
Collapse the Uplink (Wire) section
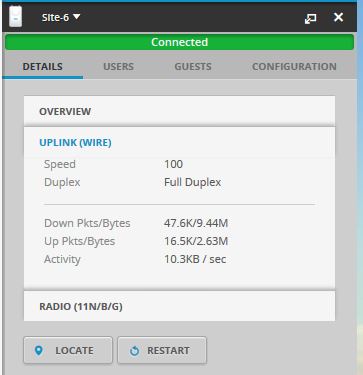click(x=179, y=143)
